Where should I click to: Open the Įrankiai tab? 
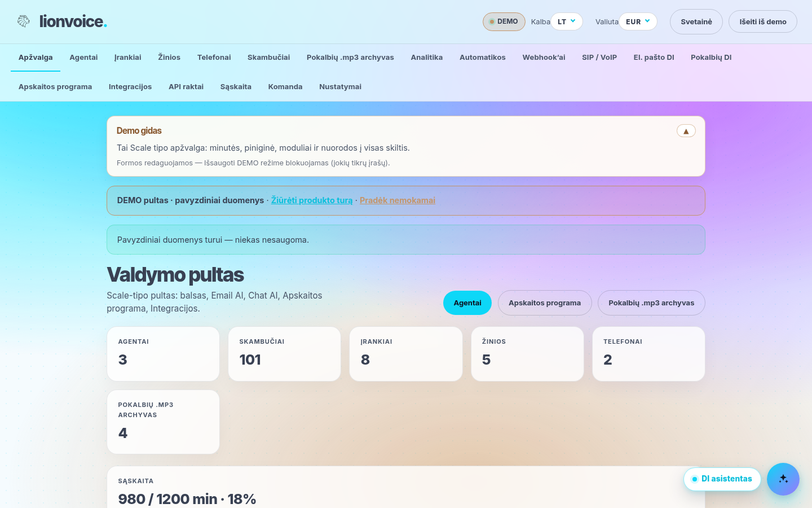[128, 58]
